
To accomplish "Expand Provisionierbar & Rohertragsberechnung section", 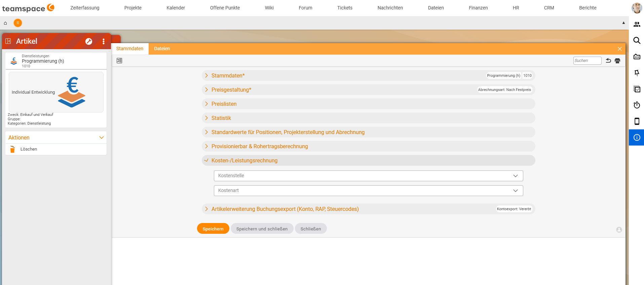I will [368, 146].
